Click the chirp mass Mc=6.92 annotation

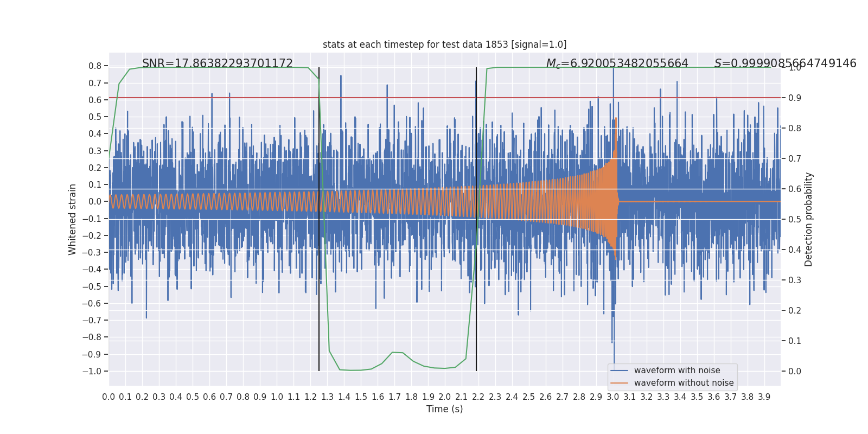click(x=617, y=63)
